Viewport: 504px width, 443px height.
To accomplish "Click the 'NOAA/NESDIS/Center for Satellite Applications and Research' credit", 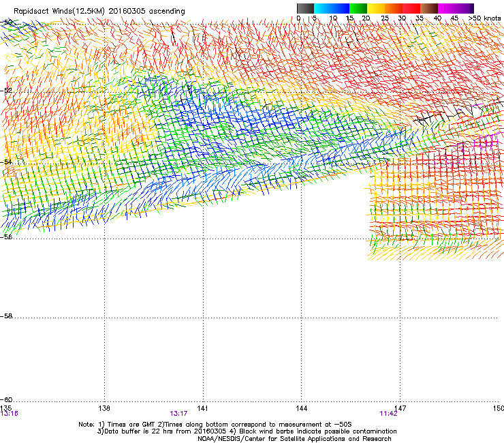I will [x=294, y=439].
